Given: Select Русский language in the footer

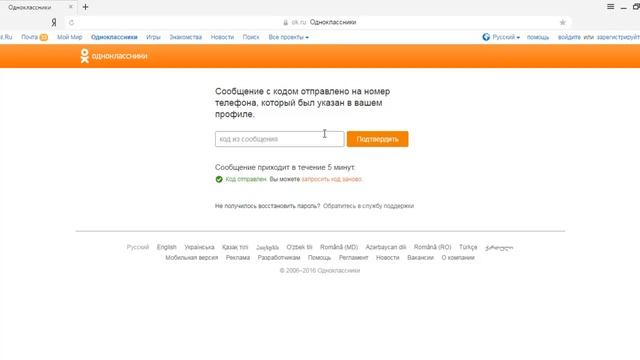Looking at the screenshot, I should click(138, 247).
